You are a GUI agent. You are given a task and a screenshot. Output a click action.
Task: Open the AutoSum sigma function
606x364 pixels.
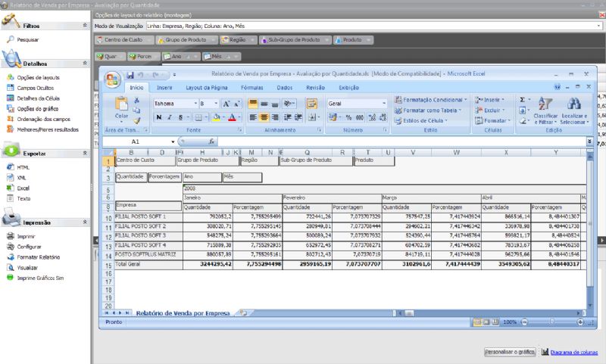522,100
